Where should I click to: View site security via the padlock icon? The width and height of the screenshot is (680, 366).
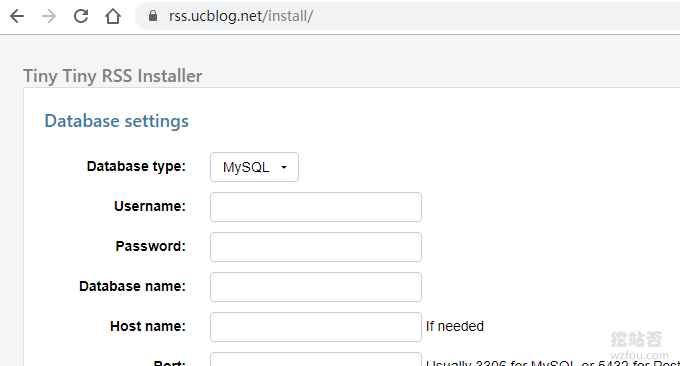coord(153,16)
